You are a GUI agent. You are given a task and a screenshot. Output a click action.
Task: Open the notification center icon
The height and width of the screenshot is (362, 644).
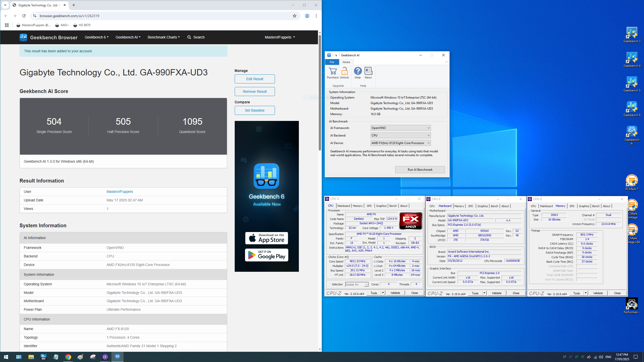tap(636, 357)
